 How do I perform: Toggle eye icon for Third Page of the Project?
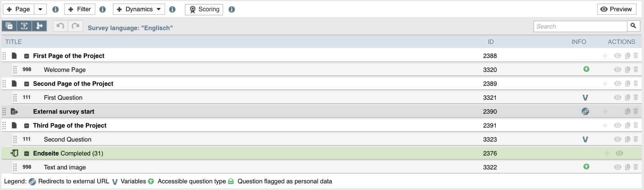pos(618,125)
